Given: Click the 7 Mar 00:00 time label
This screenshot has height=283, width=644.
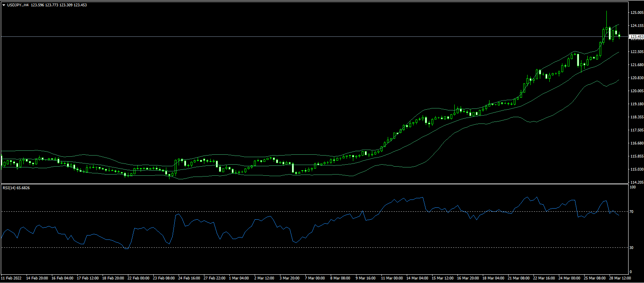Looking at the screenshot, I should [x=315, y=278].
